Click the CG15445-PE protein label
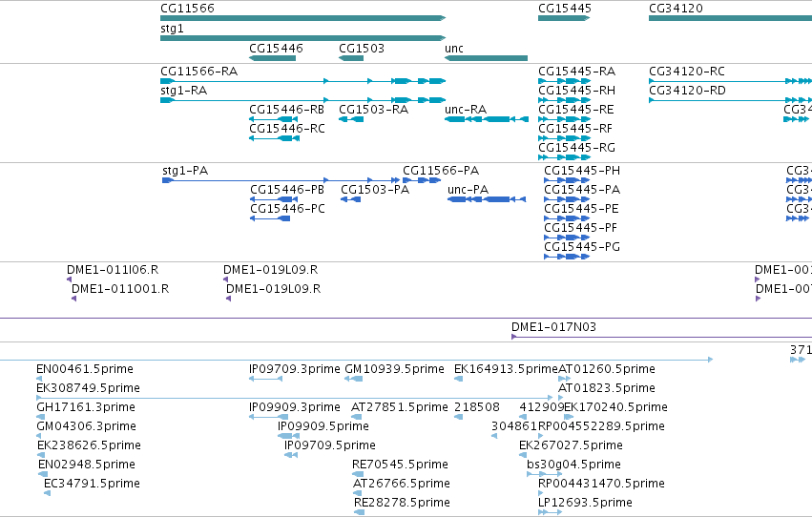 coord(581,209)
